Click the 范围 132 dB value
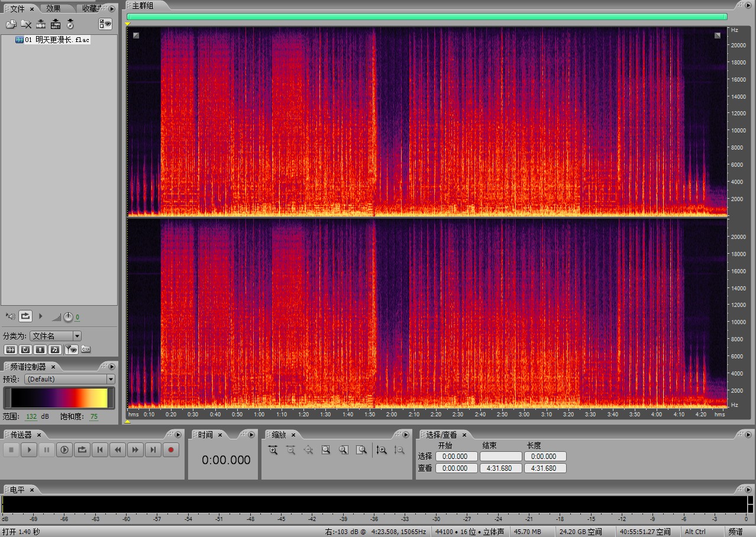 tap(31, 416)
